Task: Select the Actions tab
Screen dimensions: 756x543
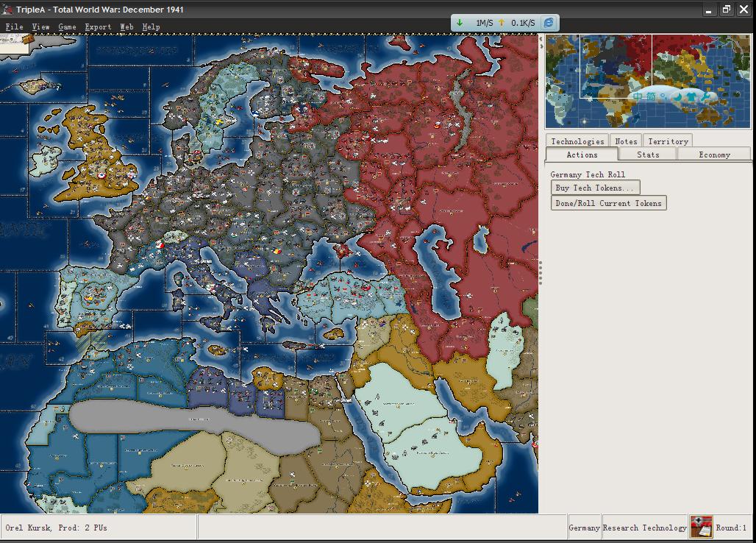Action: (582, 155)
